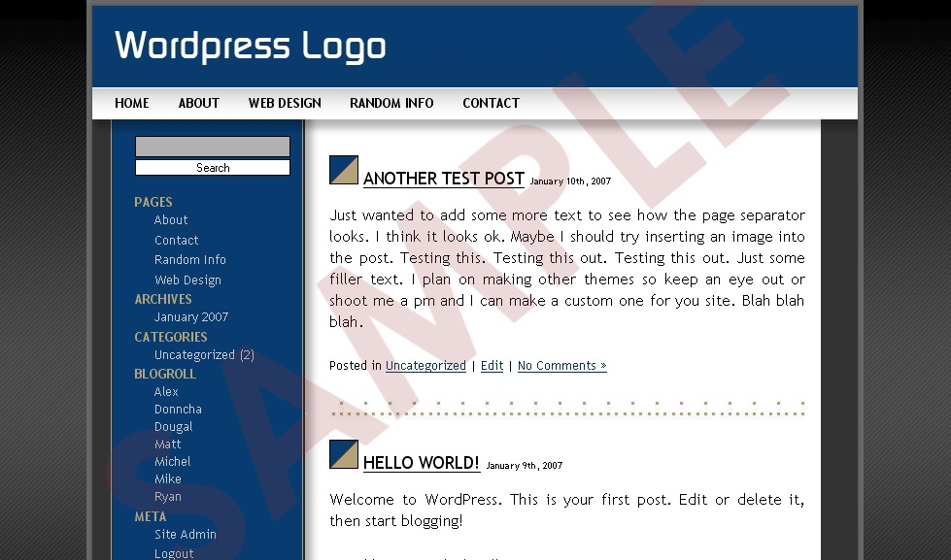Click the Edit link below the first post
The height and width of the screenshot is (560, 951).
[x=492, y=366]
